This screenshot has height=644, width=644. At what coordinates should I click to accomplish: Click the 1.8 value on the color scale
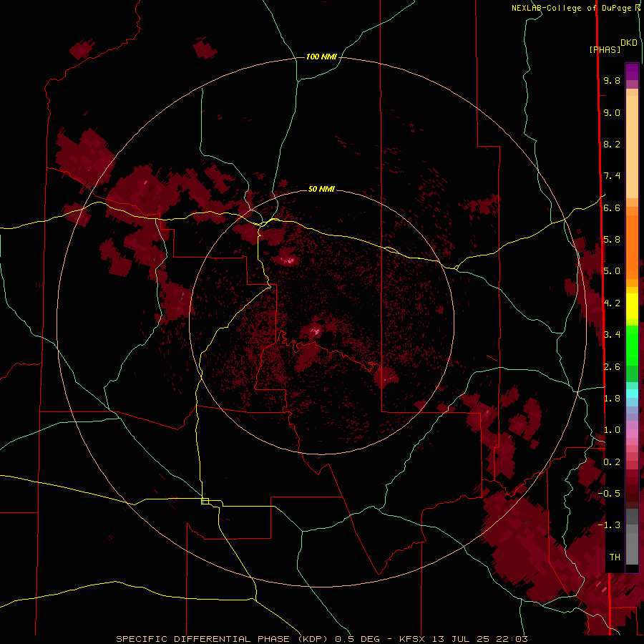(x=612, y=399)
